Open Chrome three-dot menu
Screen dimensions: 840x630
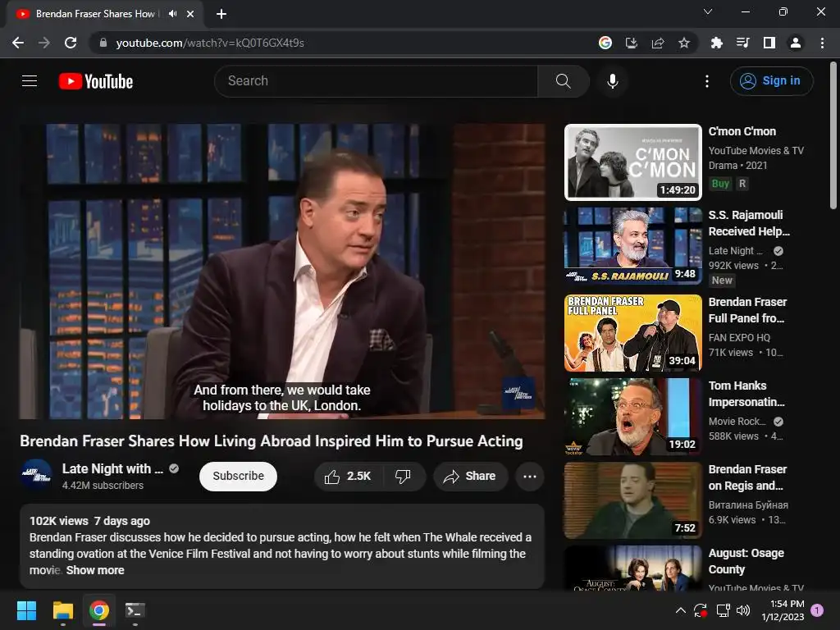click(822, 43)
